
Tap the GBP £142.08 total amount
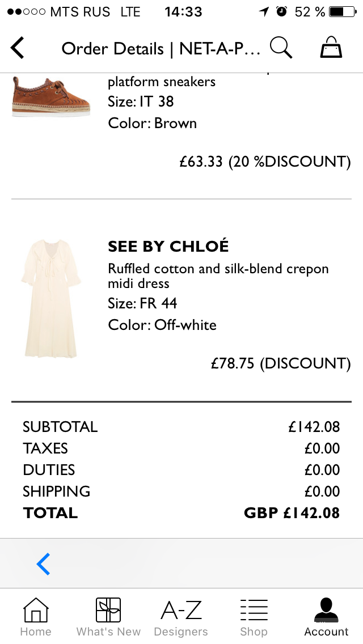click(292, 512)
